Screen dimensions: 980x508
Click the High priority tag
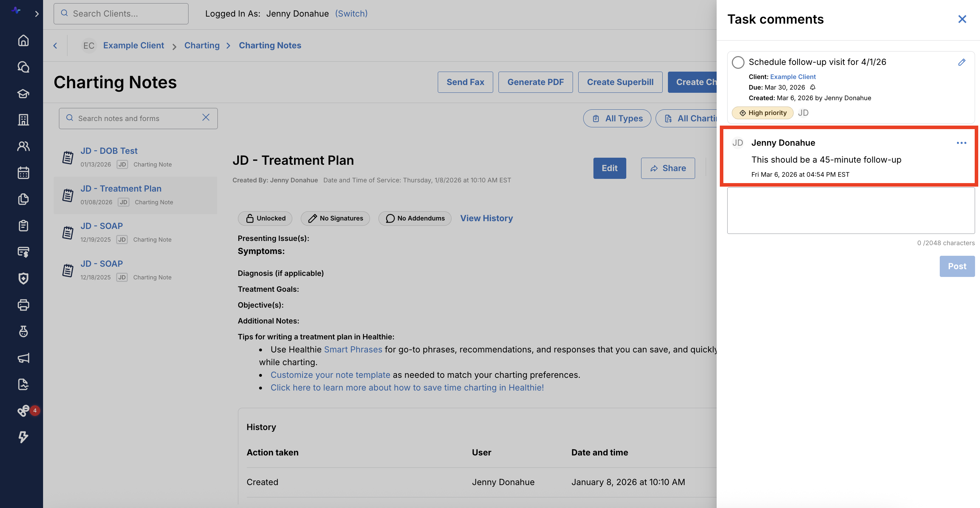763,113
